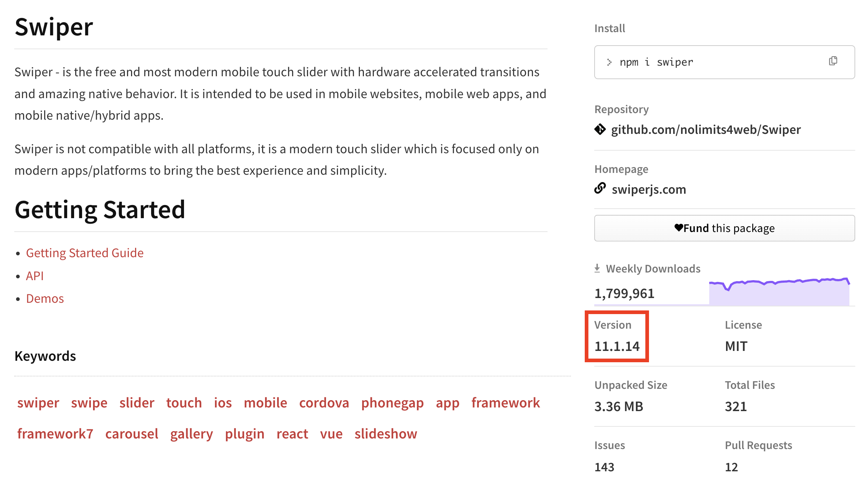
Task: Follow the API documentation link
Action: click(x=35, y=276)
